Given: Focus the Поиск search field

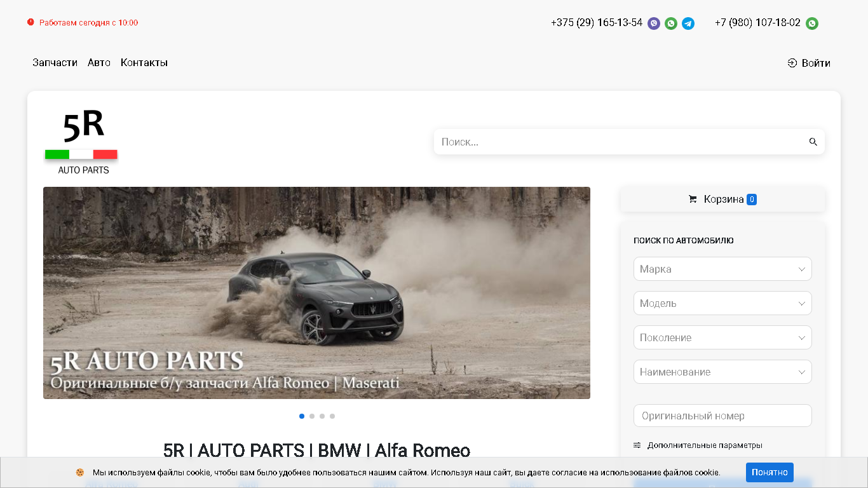Looking at the screenshot, I should [x=620, y=142].
